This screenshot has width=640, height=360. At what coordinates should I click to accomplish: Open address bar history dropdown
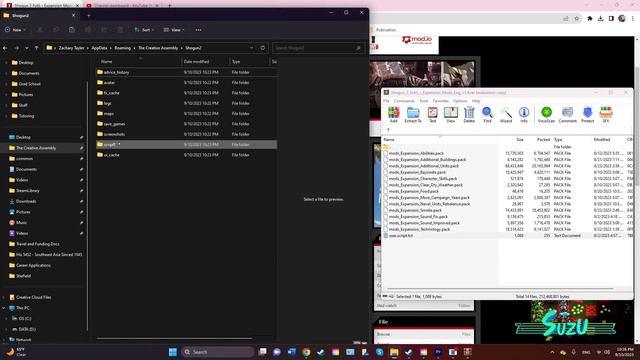(x=251, y=48)
